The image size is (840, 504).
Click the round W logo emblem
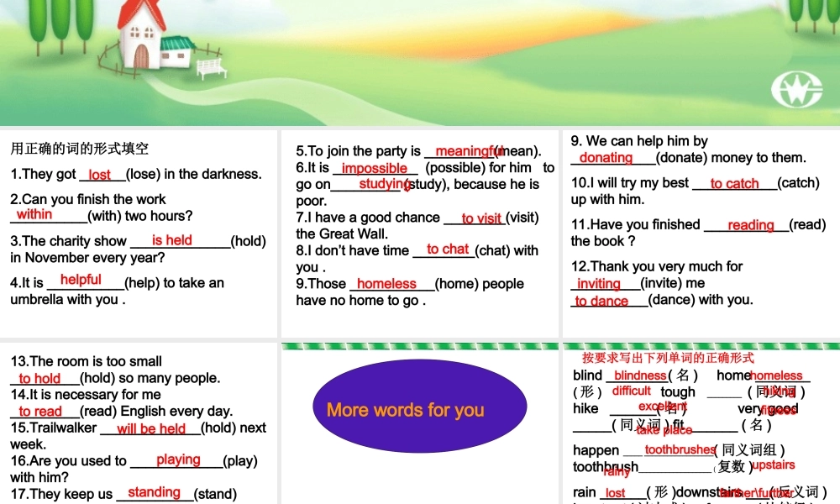click(796, 89)
